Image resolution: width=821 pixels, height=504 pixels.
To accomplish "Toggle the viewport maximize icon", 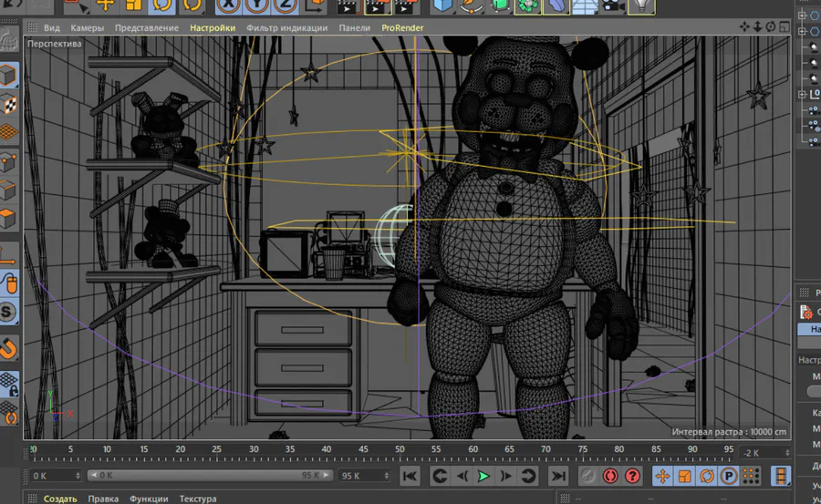I will (784, 26).
